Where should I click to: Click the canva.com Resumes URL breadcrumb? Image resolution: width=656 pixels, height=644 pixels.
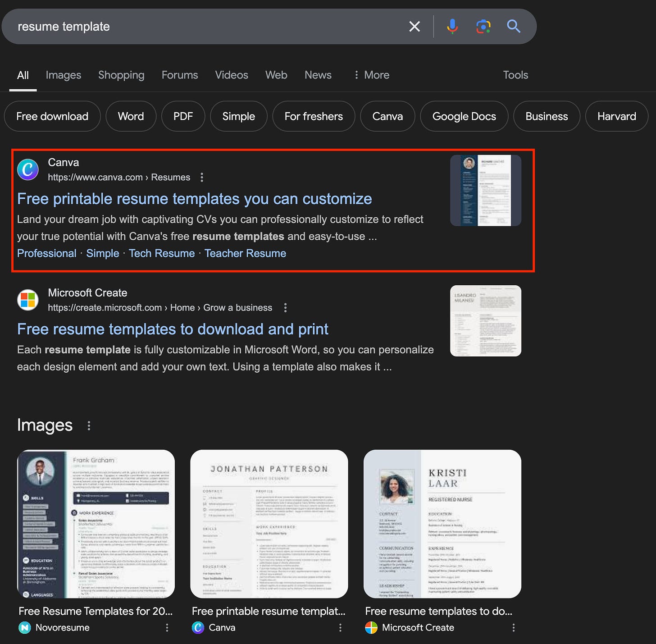pos(119,178)
